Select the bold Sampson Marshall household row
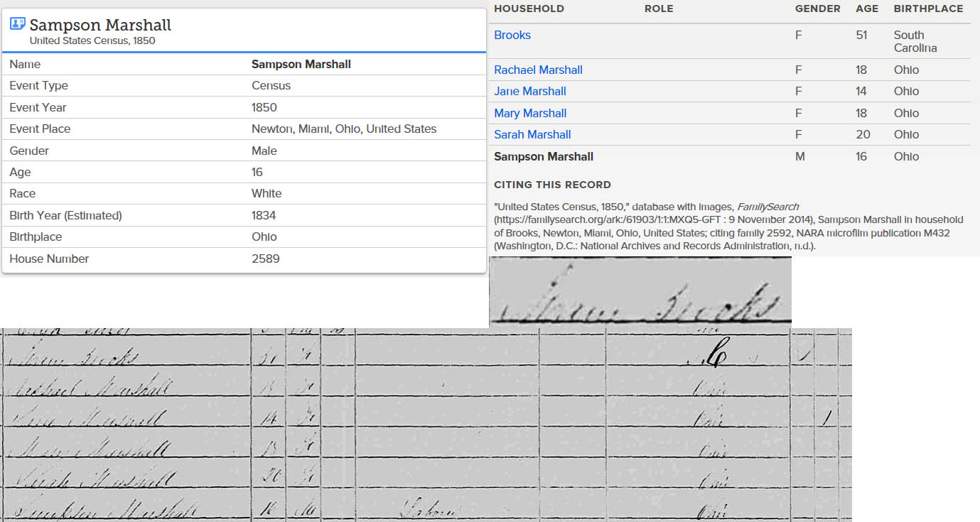Image resolution: width=980 pixels, height=522 pixels. (x=732, y=156)
